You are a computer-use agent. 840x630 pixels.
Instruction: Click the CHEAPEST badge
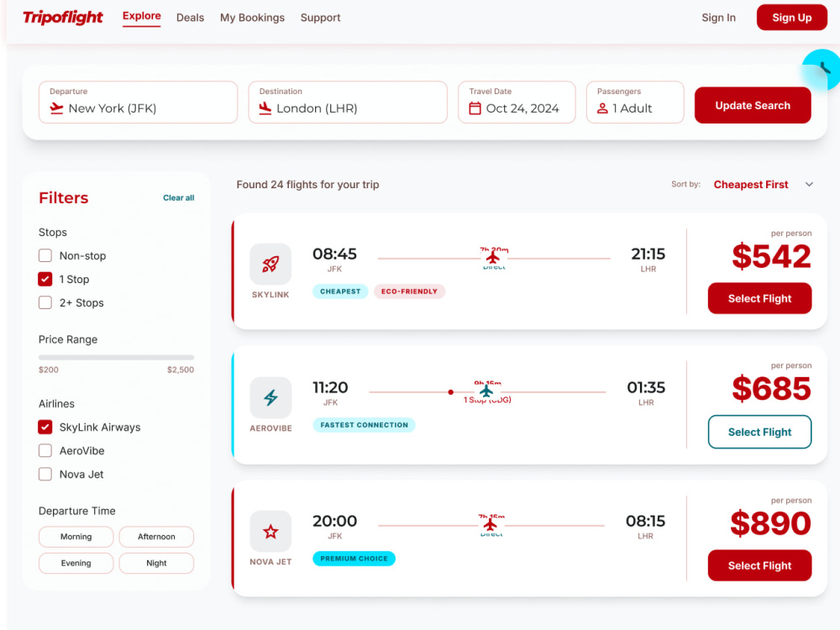[340, 291]
